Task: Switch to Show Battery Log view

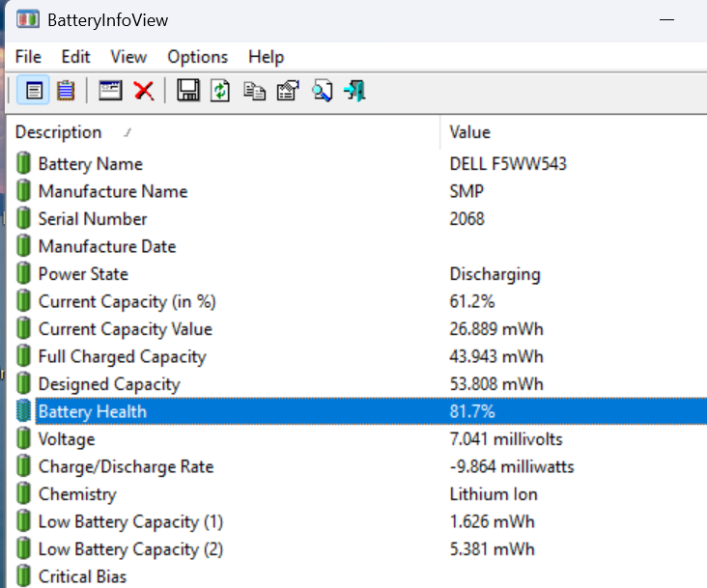Action: pyautogui.click(x=66, y=91)
